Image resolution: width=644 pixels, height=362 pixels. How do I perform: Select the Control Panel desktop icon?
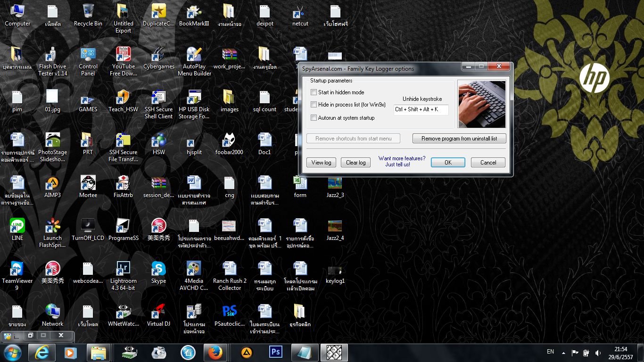88,62
